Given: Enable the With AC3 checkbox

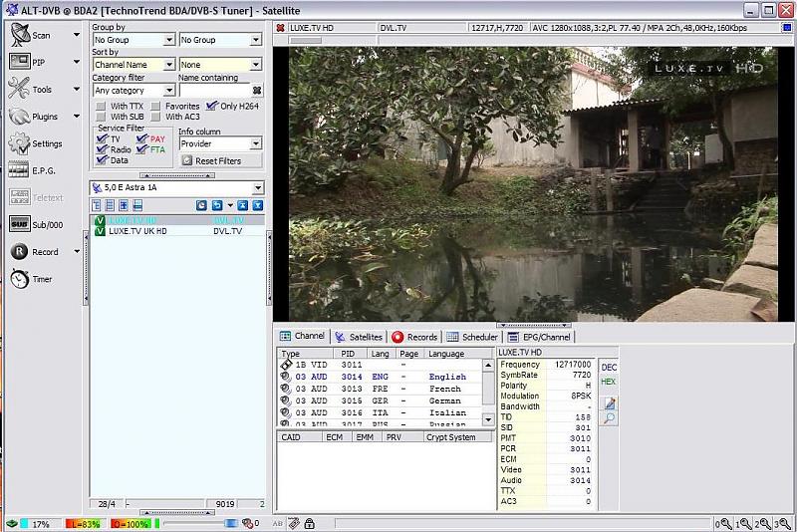Looking at the screenshot, I should click(x=155, y=117).
